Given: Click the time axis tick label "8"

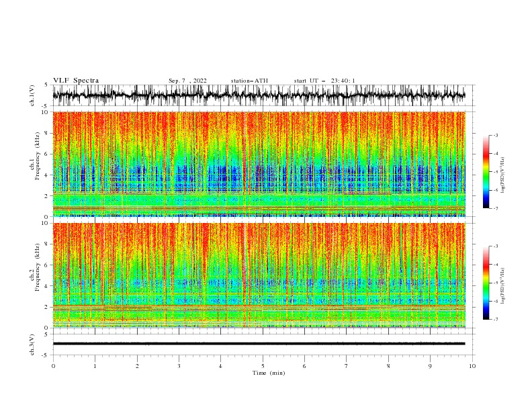Looking at the screenshot, I should [x=388, y=366].
